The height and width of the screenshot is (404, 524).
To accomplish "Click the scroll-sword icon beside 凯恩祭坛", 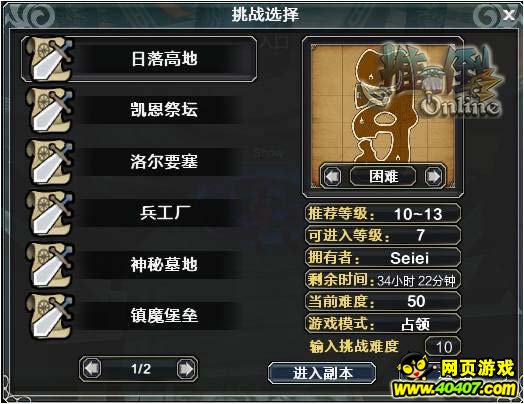I will (x=50, y=111).
